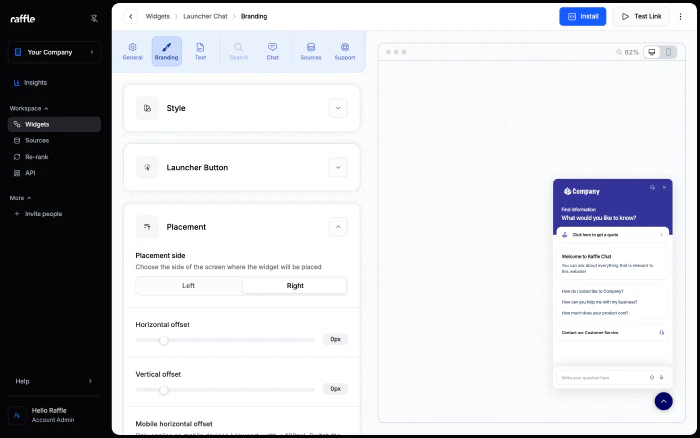The width and height of the screenshot is (700, 438).
Task: Click the Horizontal offset slider handle
Action: click(x=164, y=341)
